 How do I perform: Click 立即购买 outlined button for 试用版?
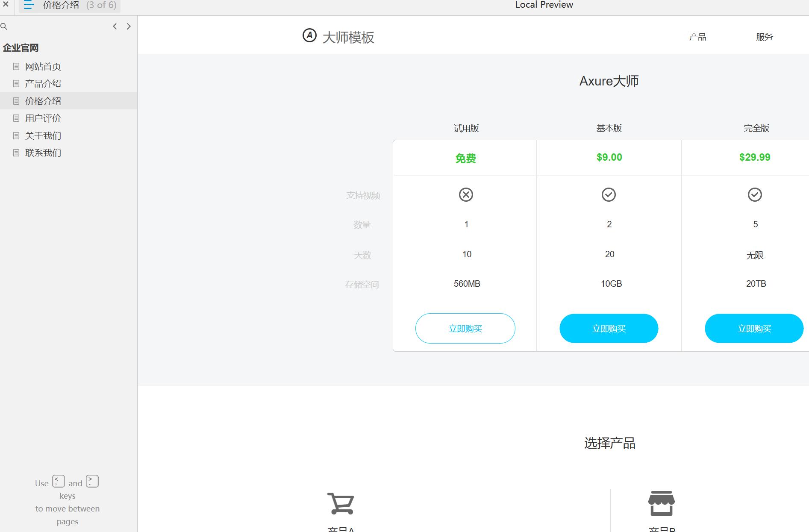pos(465,328)
